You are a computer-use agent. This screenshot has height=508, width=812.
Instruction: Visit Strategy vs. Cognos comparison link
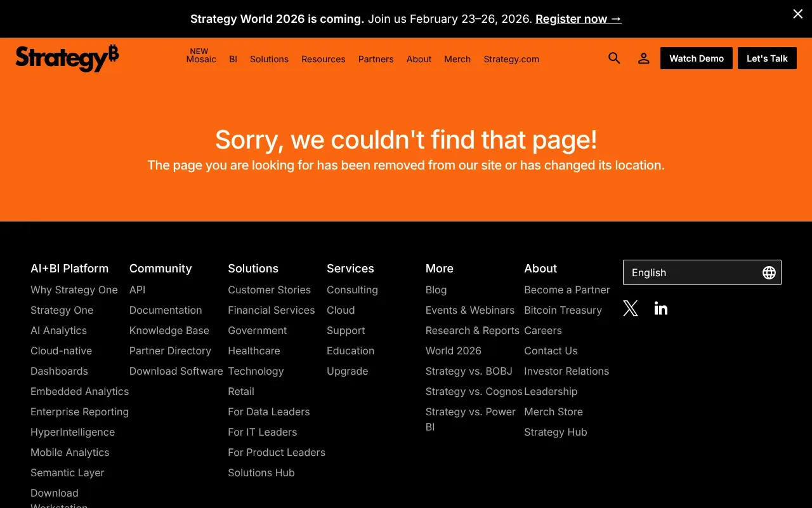point(473,391)
